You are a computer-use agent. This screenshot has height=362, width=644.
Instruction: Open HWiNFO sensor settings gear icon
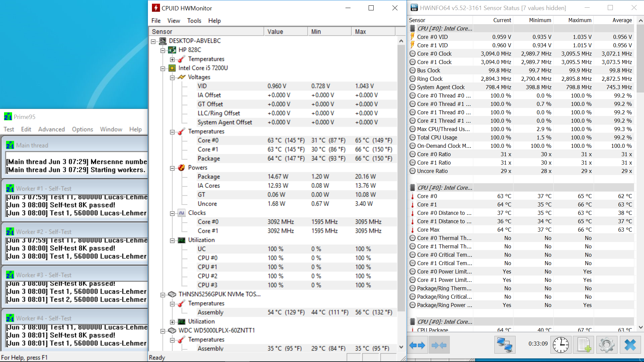(x=606, y=345)
